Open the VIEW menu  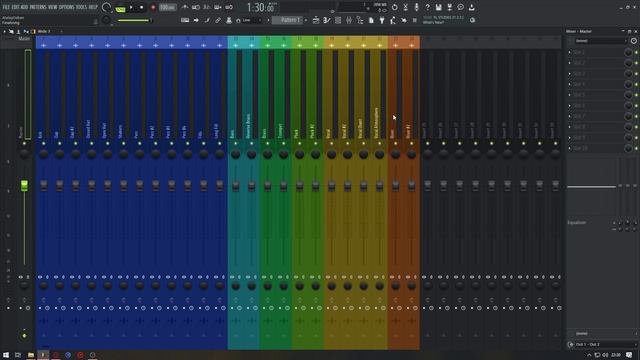53,7
